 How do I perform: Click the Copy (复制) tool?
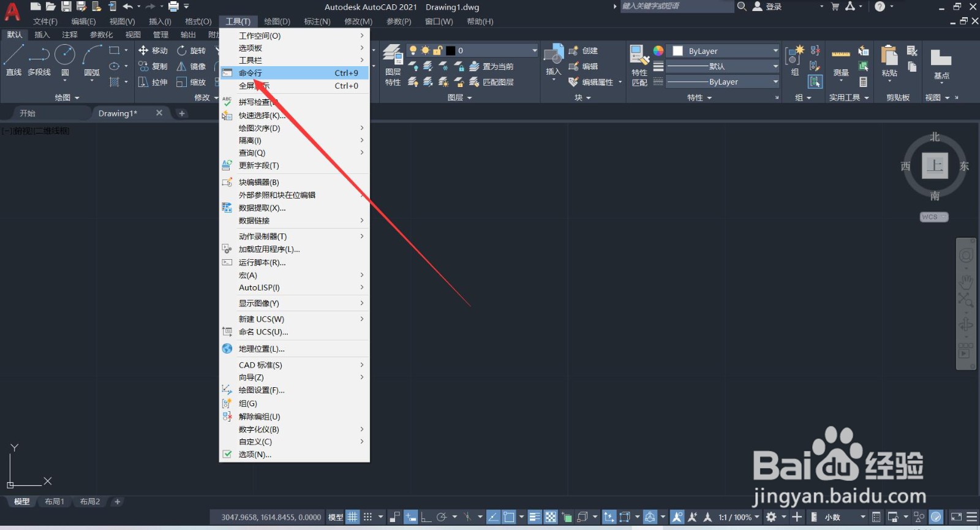(x=153, y=66)
